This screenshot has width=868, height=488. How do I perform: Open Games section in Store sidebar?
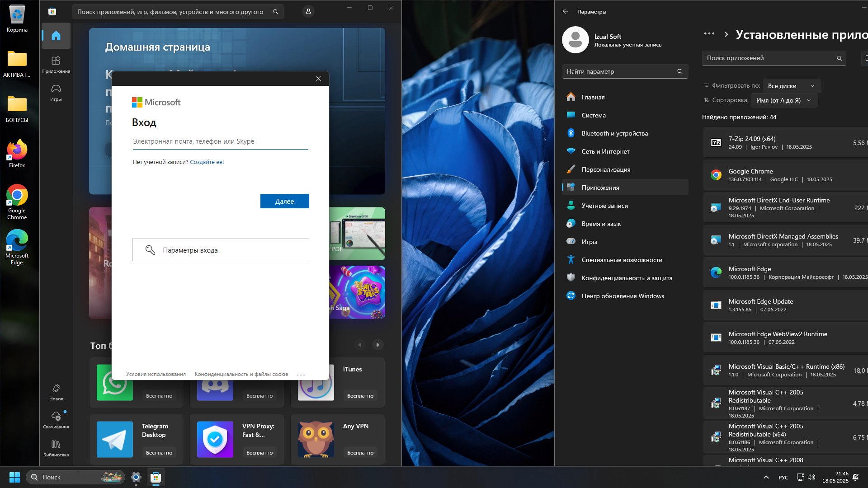click(56, 93)
